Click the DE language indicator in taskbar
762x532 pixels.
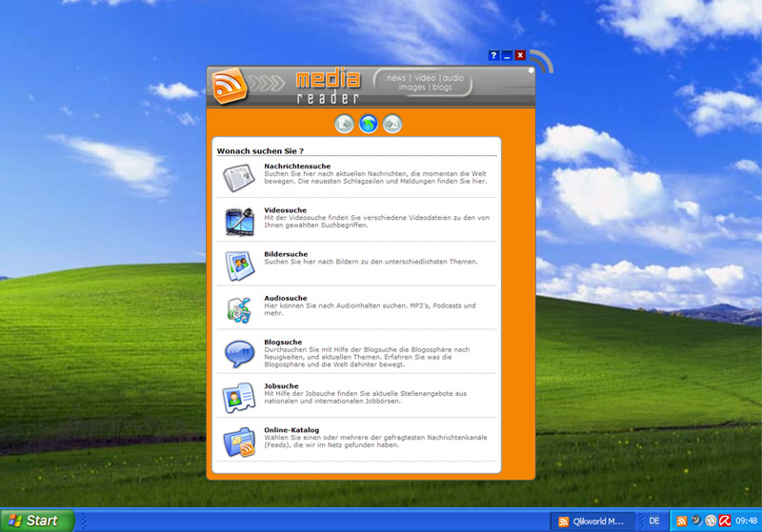(654, 521)
